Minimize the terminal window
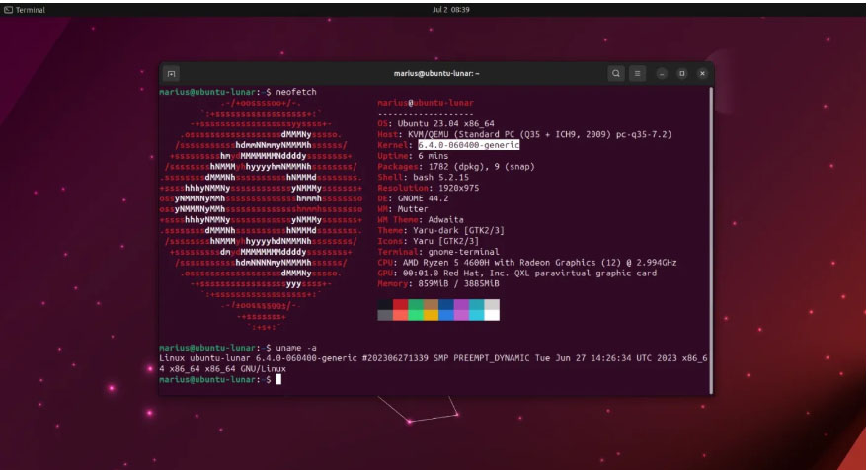868x470 pixels. click(662, 74)
